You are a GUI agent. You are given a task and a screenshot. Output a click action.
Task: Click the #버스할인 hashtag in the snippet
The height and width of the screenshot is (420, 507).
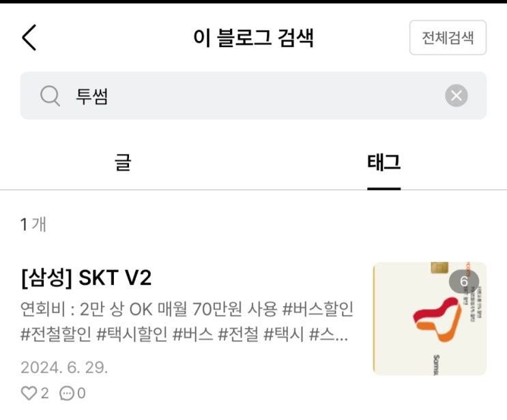tap(317, 309)
